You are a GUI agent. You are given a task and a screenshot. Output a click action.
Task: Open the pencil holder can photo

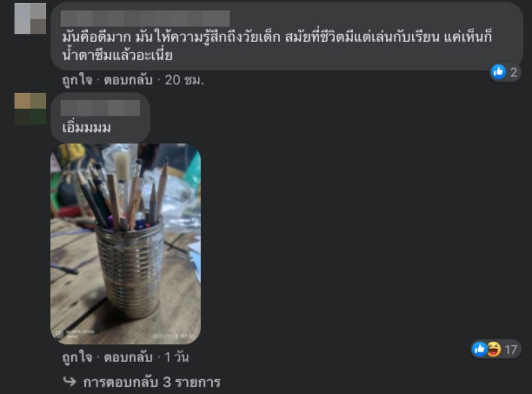point(126,244)
